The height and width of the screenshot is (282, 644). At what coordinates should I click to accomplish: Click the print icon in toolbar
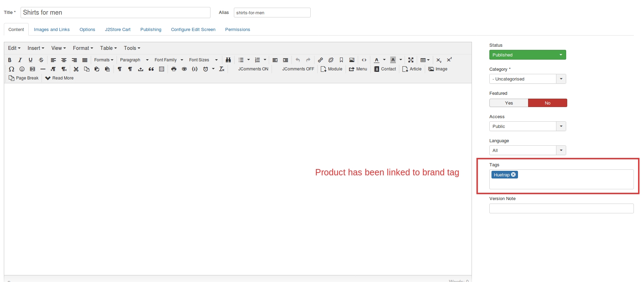click(174, 69)
